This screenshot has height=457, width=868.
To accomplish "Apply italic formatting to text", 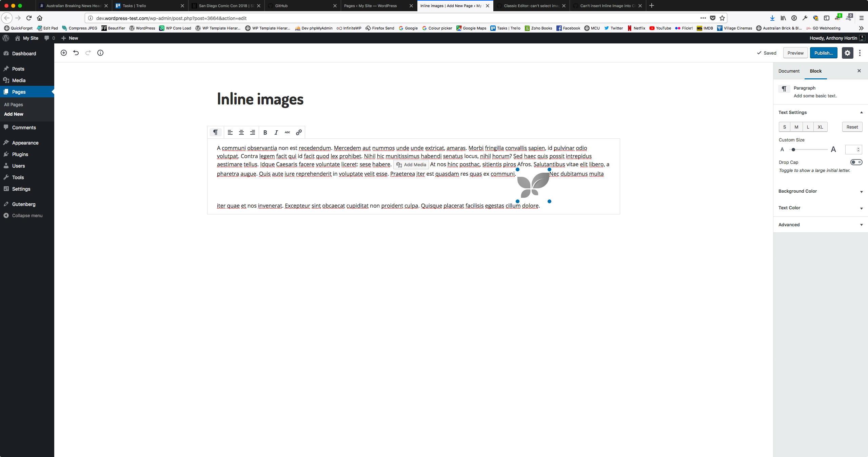I will 276,132.
